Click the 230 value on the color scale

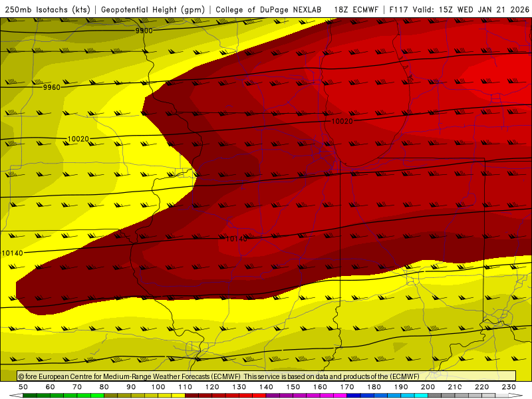click(x=509, y=387)
